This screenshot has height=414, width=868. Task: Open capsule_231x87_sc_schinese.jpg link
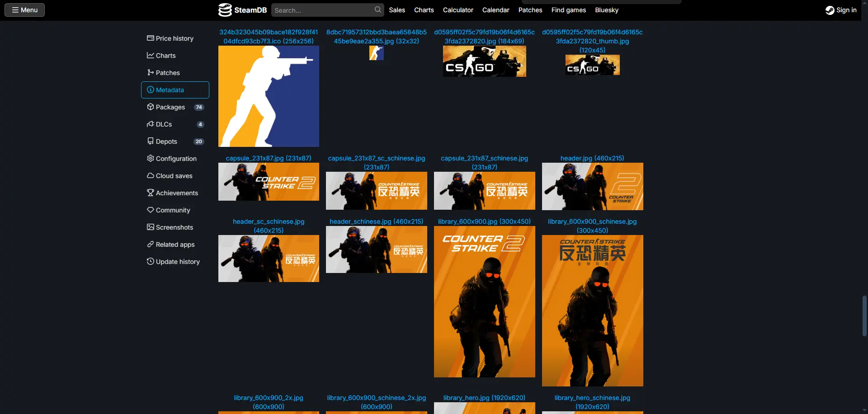point(377,163)
